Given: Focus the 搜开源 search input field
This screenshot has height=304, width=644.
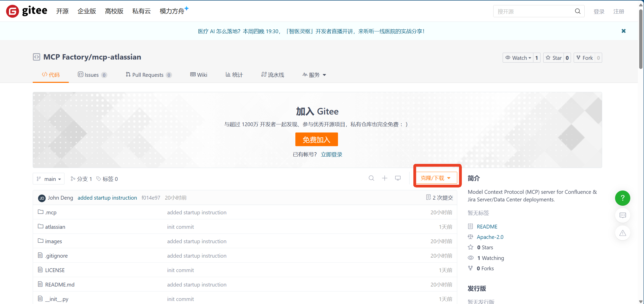Looking at the screenshot, I should (533, 11).
